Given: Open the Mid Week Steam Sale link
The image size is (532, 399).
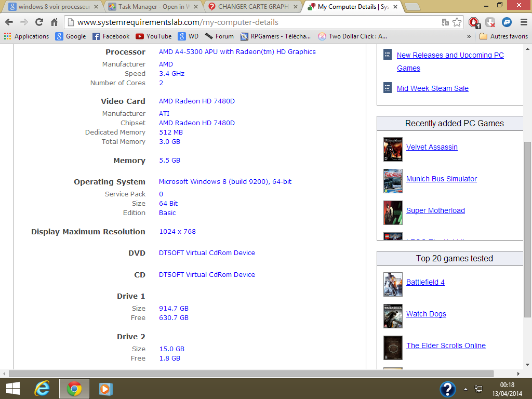Looking at the screenshot, I should tap(433, 88).
